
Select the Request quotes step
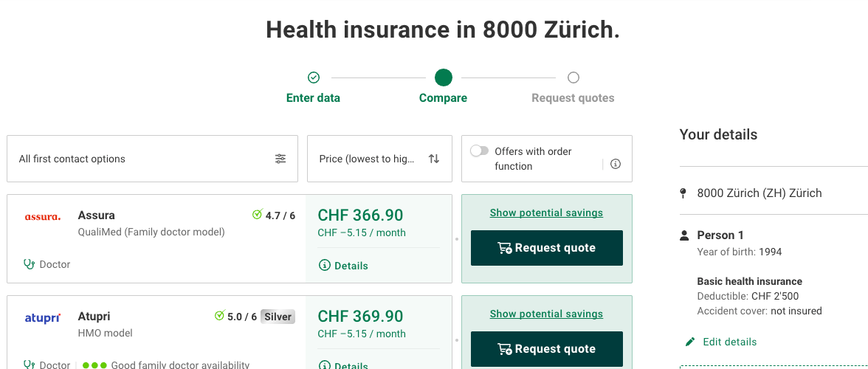(x=573, y=97)
